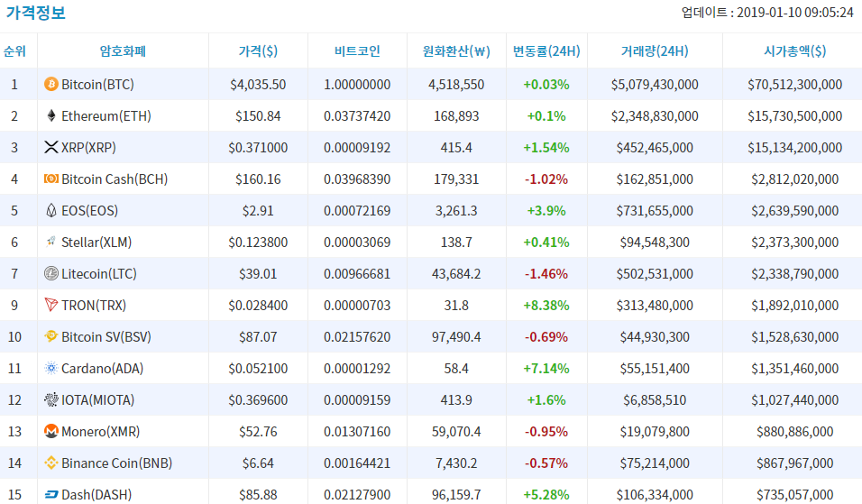Click the Litecoin silver coin icon
The image size is (862, 504).
point(51,273)
